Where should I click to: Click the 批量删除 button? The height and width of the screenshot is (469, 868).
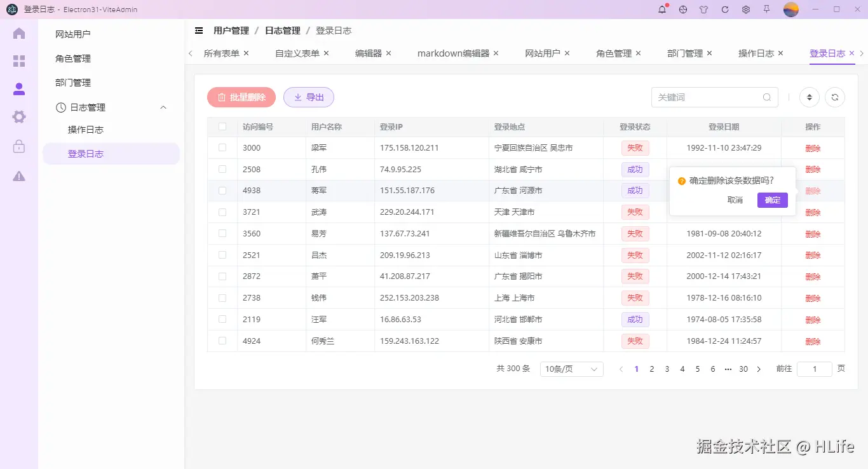(x=241, y=97)
